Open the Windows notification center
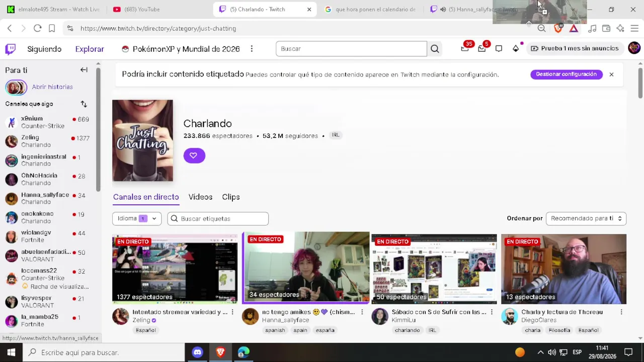Image resolution: width=644 pixels, height=362 pixels. pyautogui.click(x=628, y=352)
